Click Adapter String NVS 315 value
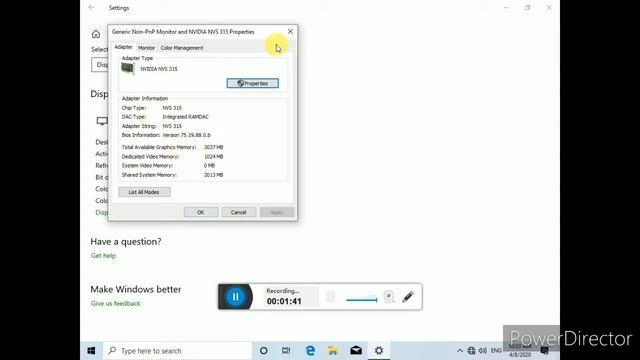 point(172,126)
